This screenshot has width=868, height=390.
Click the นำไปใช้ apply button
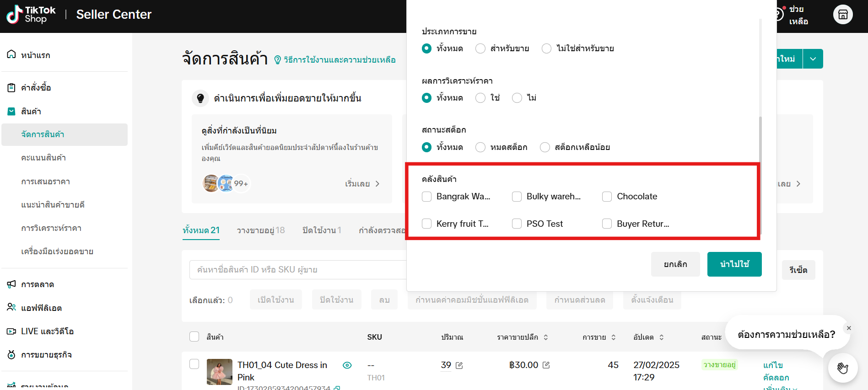pyautogui.click(x=734, y=264)
